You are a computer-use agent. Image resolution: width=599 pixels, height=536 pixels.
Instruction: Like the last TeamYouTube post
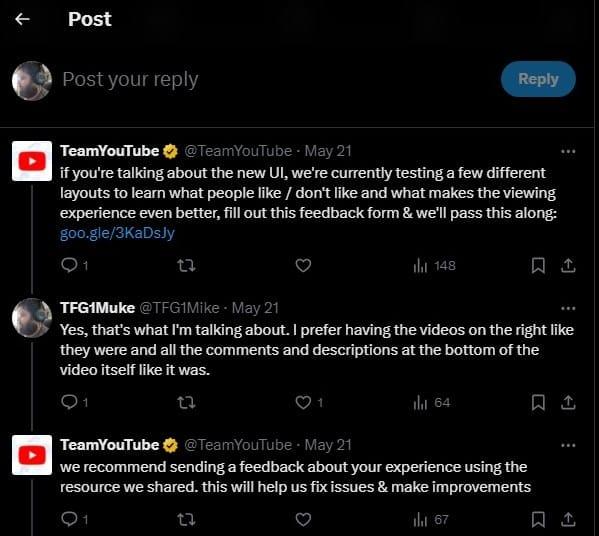(303, 520)
